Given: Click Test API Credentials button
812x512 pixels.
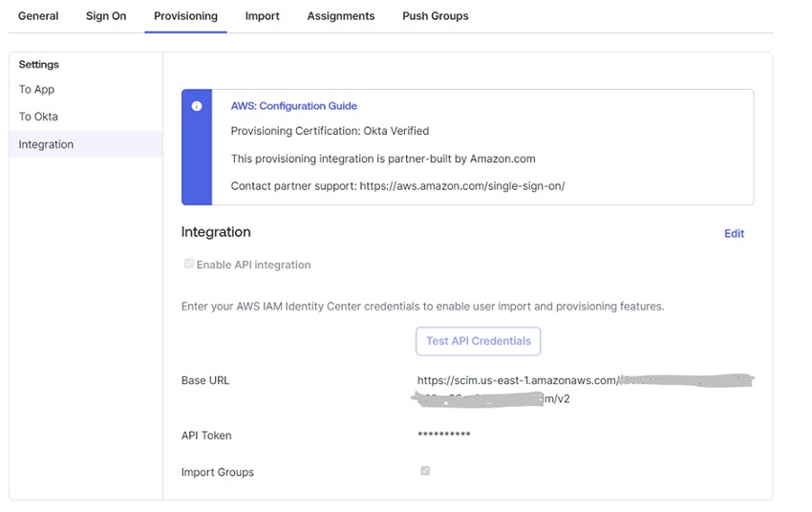Looking at the screenshot, I should click(x=478, y=341).
